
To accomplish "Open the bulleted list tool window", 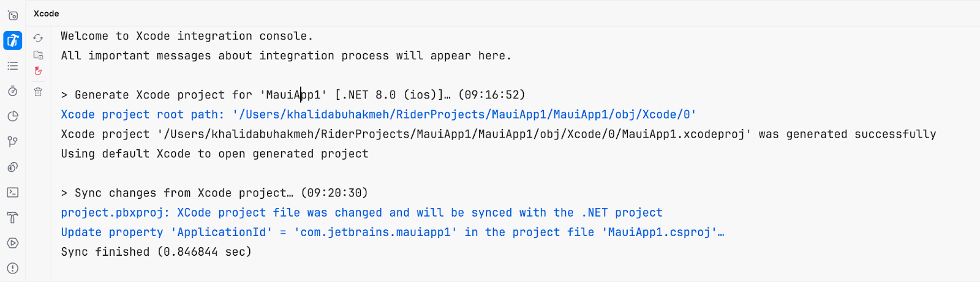I will [13, 65].
